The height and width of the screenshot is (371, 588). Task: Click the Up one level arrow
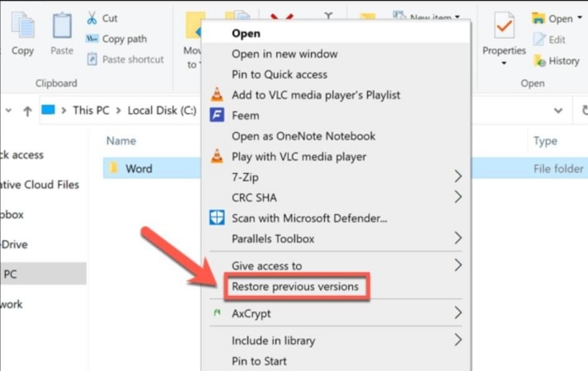point(27,111)
